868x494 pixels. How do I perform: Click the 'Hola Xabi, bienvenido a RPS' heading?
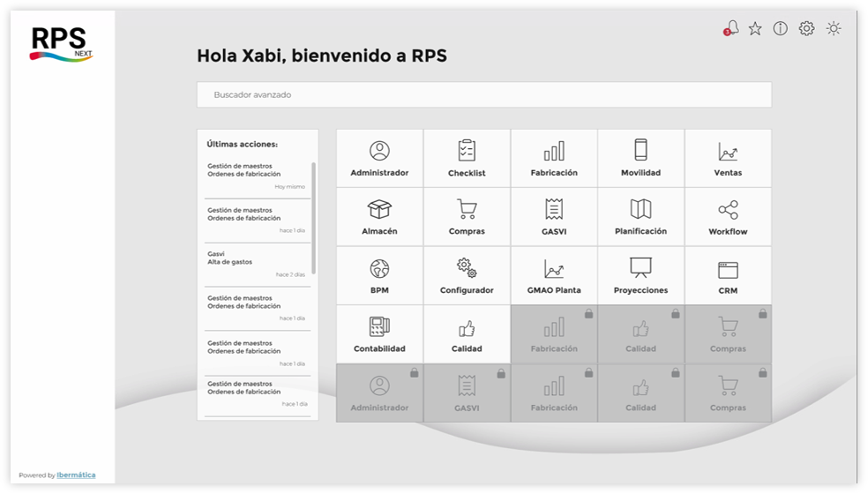point(322,56)
